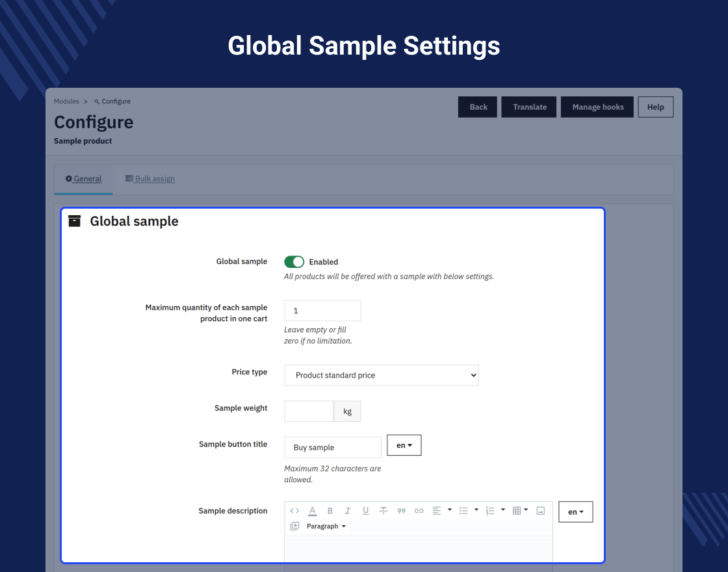Click the wrench icon in breadcrumb
The height and width of the screenshot is (572, 728).
coord(97,101)
